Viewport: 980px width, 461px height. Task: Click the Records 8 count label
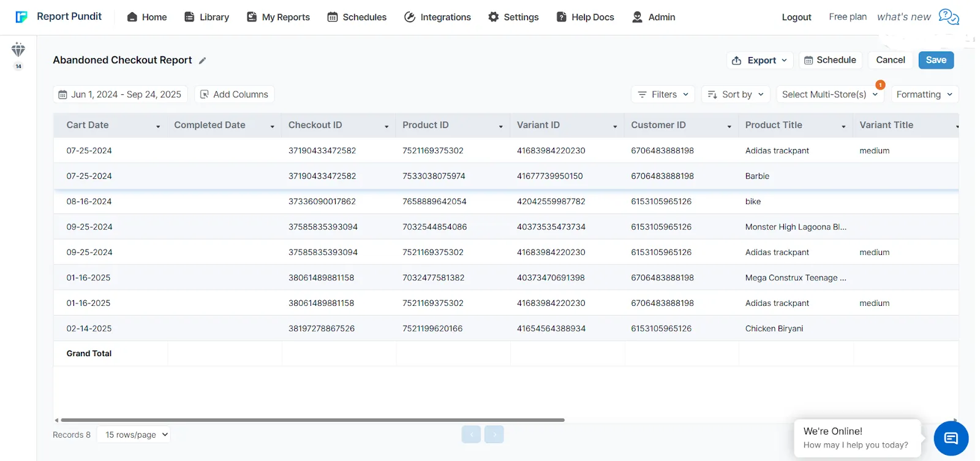coord(72,435)
